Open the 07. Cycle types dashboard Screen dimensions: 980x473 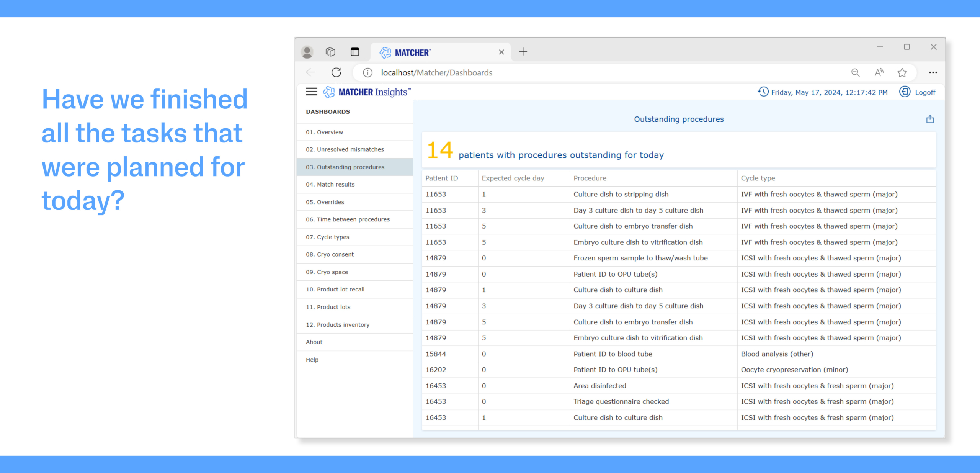tap(354, 237)
